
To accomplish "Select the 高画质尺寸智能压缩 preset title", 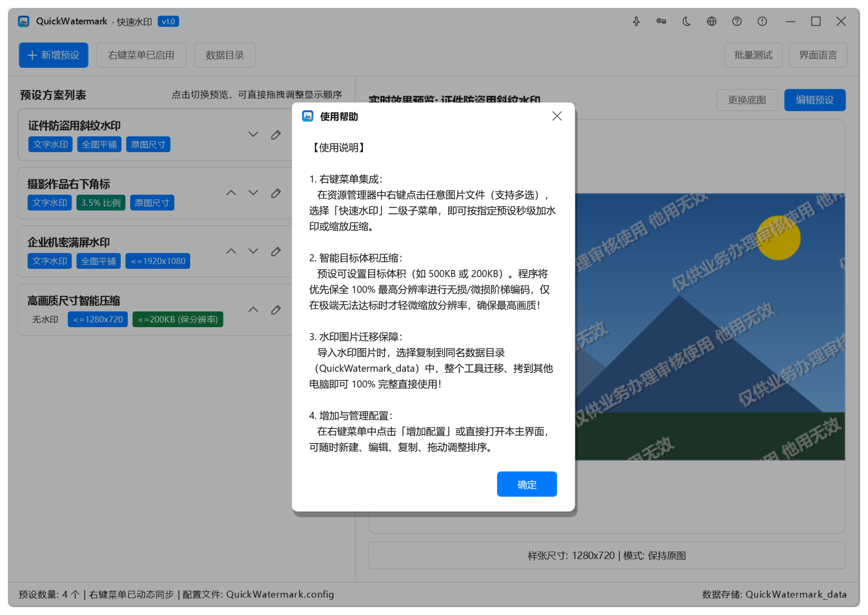I will [x=74, y=301].
